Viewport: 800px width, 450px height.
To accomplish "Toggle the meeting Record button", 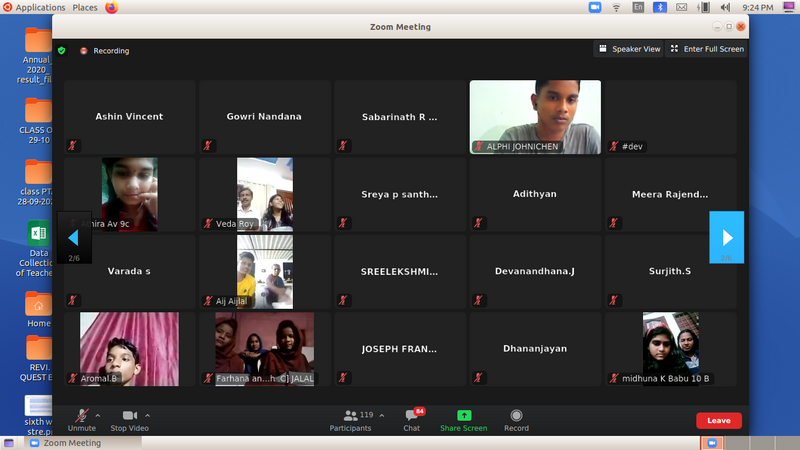I will (x=516, y=420).
